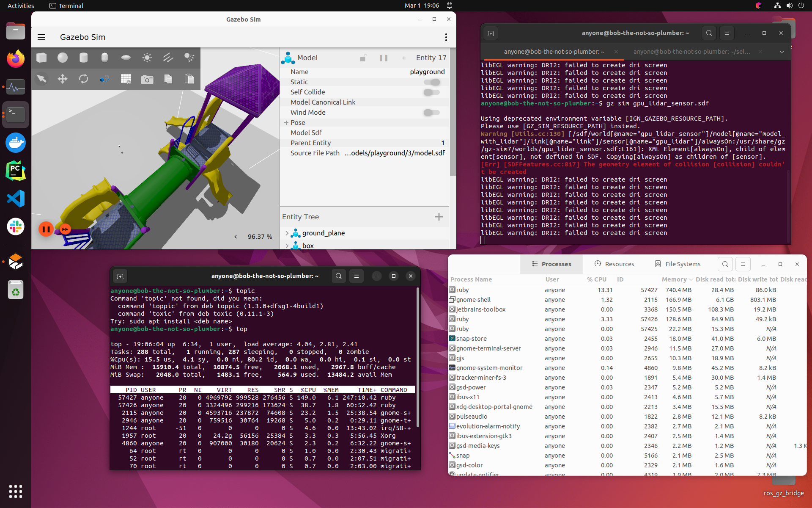Expand ground_plane in the Entity Tree
812x508 pixels.
pyautogui.click(x=288, y=233)
